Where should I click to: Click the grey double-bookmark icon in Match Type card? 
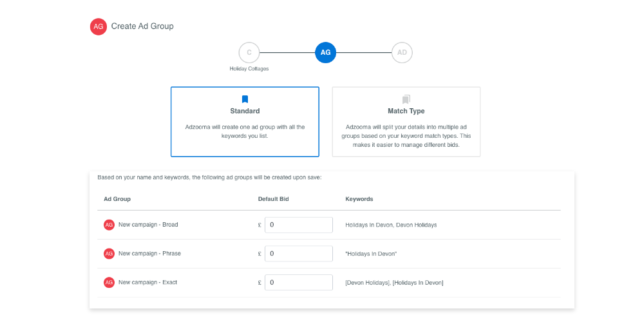[406, 99]
